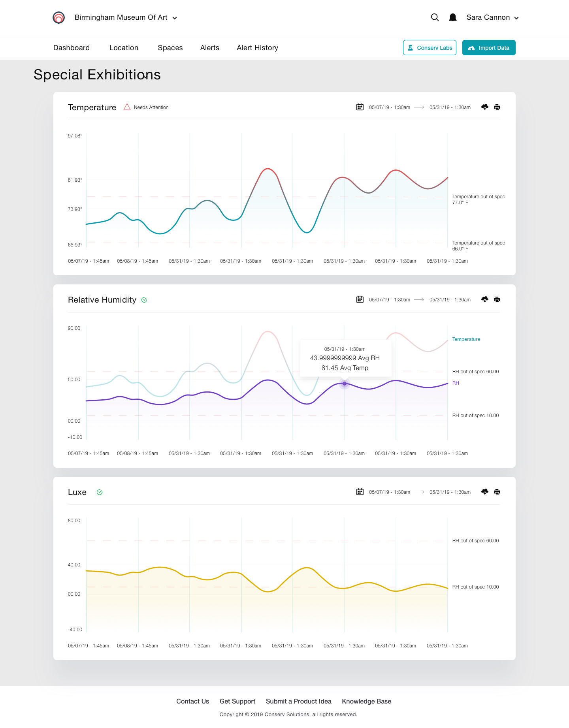Click tooltip value 81.45 Avg Temp
This screenshot has height=728, width=569.
(x=345, y=368)
